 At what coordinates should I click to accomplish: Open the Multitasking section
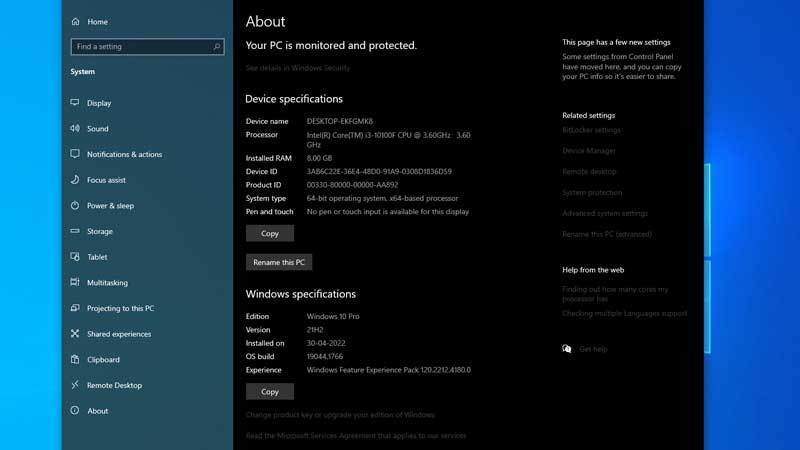(x=107, y=283)
